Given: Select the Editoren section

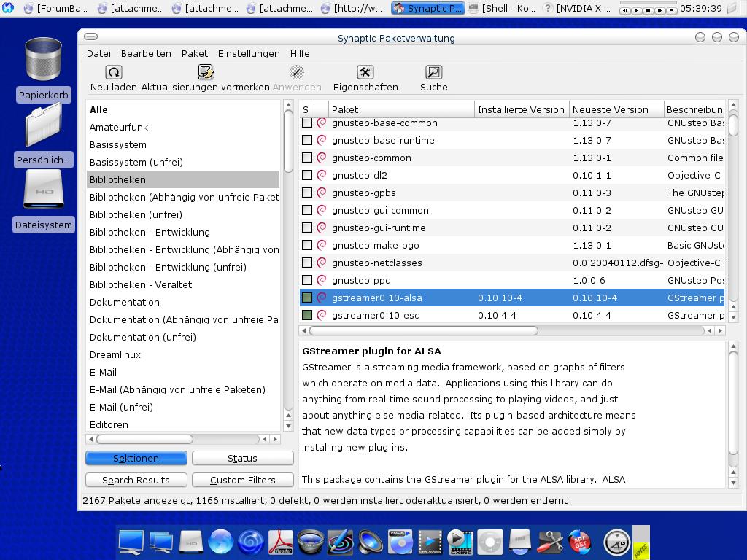Looking at the screenshot, I should (183, 424).
